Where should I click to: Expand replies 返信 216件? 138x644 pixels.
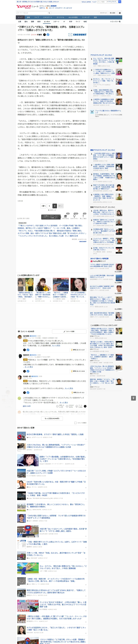[x=27, y=406]
